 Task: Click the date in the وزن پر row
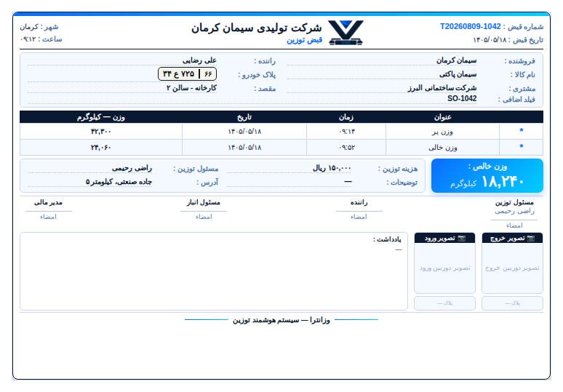coord(244,132)
